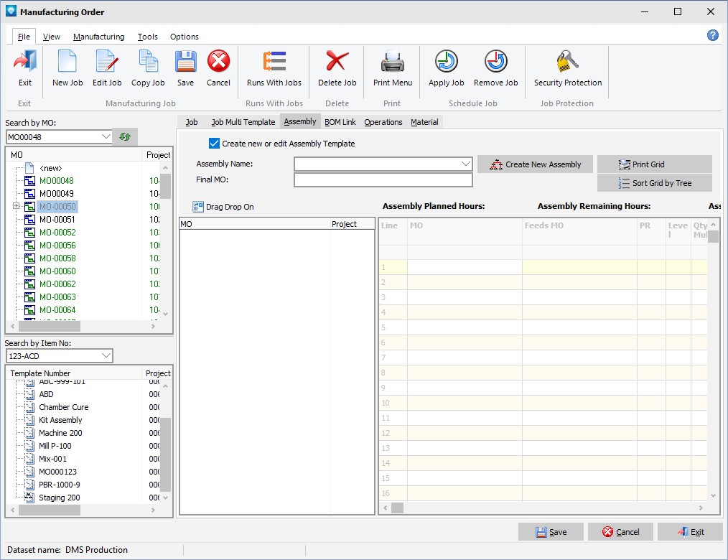The image size is (728, 560).
Task: Click the Template Number column header
Action: pos(74,373)
